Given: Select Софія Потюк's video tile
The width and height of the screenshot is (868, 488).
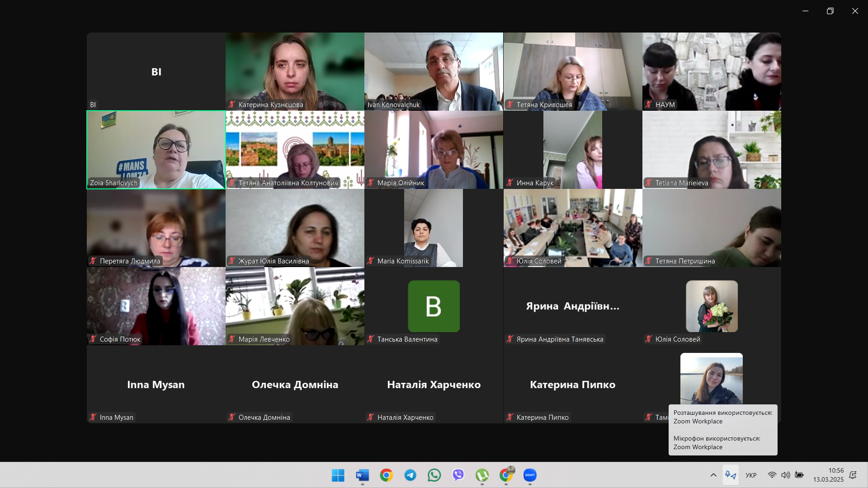Looking at the screenshot, I should pyautogui.click(x=156, y=306).
